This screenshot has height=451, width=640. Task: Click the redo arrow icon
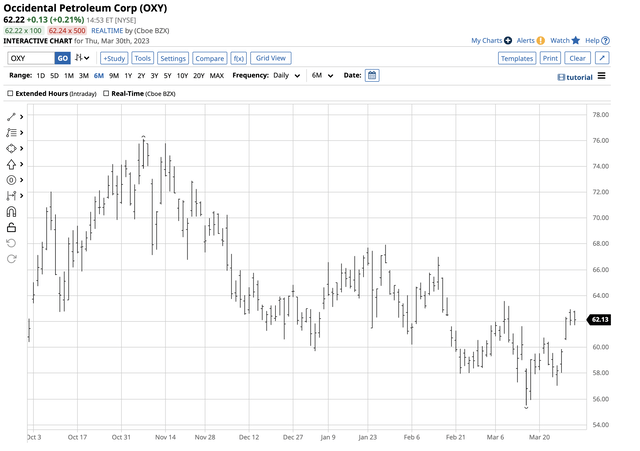point(11,259)
